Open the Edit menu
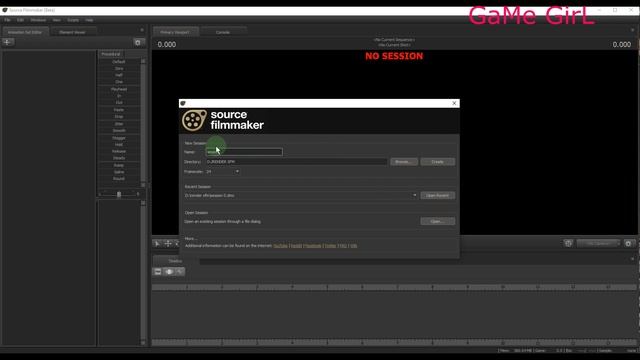Screen dimensions: 640x360 pyautogui.click(x=20, y=20)
